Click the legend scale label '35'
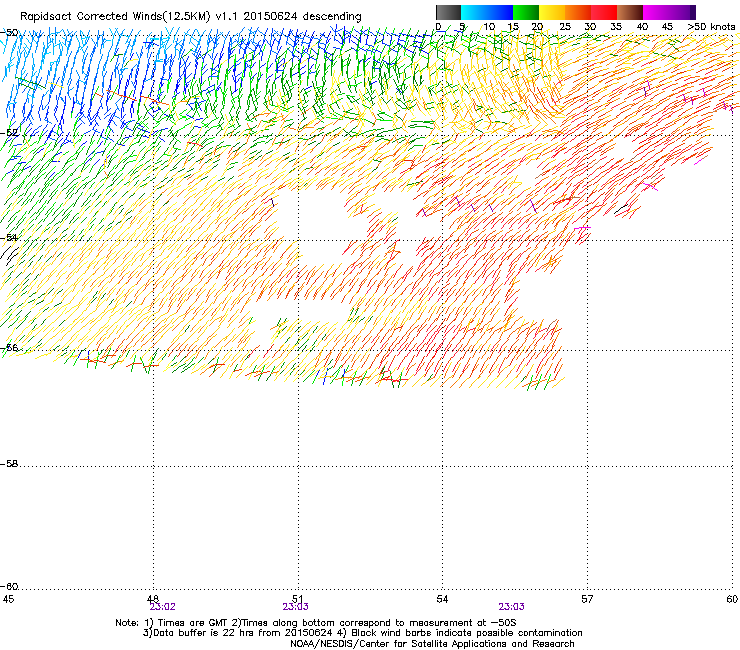This screenshot has width=740, height=650. [616, 27]
